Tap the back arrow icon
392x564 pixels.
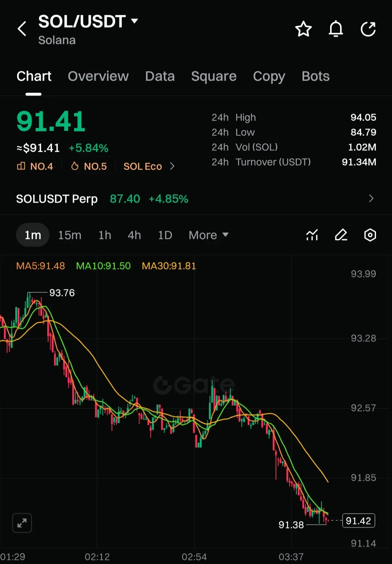pyautogui.click(x=22, y=29)
